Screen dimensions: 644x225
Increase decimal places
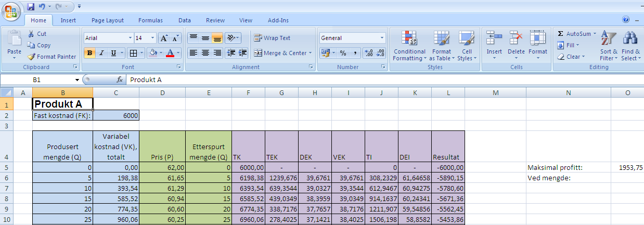(369, 53)
